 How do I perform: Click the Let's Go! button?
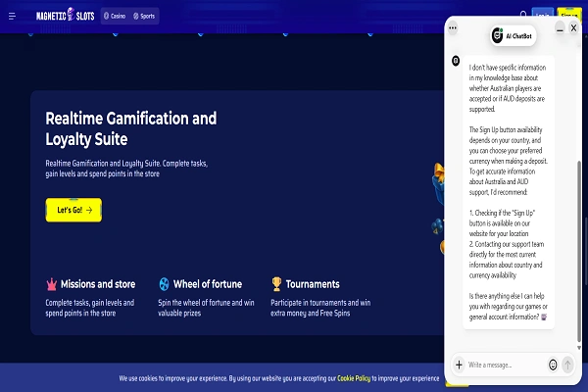[73, 210]
